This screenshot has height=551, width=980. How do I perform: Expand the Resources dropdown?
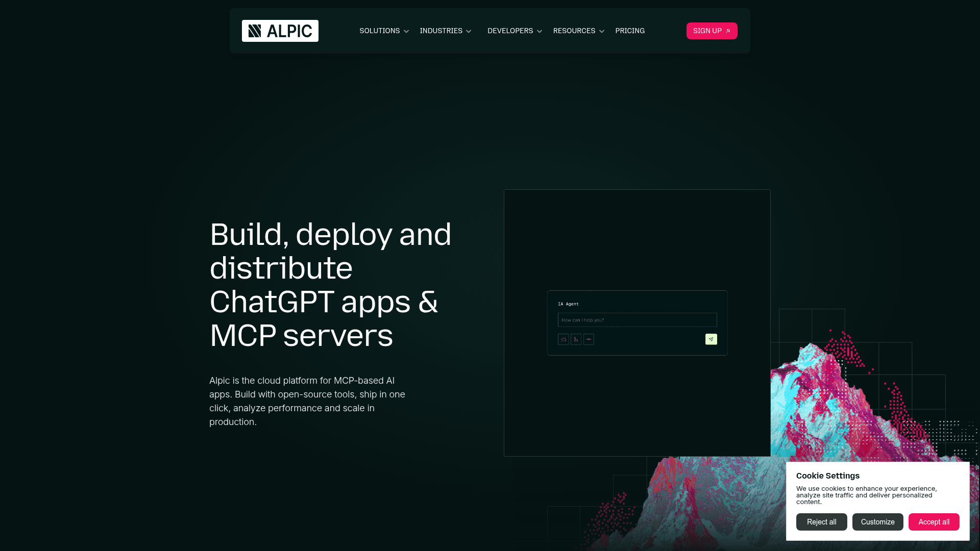579,31
